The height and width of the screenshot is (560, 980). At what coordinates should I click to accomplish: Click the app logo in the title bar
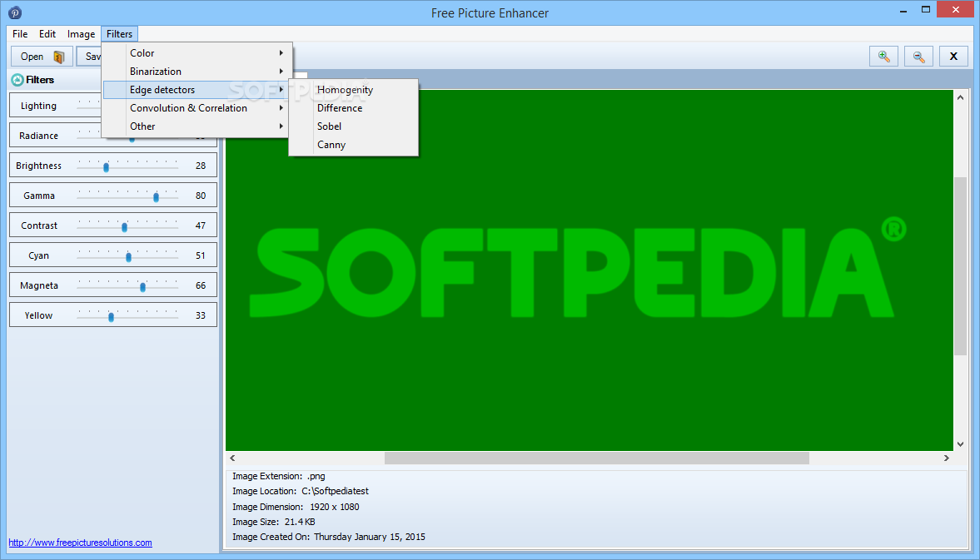15,12
